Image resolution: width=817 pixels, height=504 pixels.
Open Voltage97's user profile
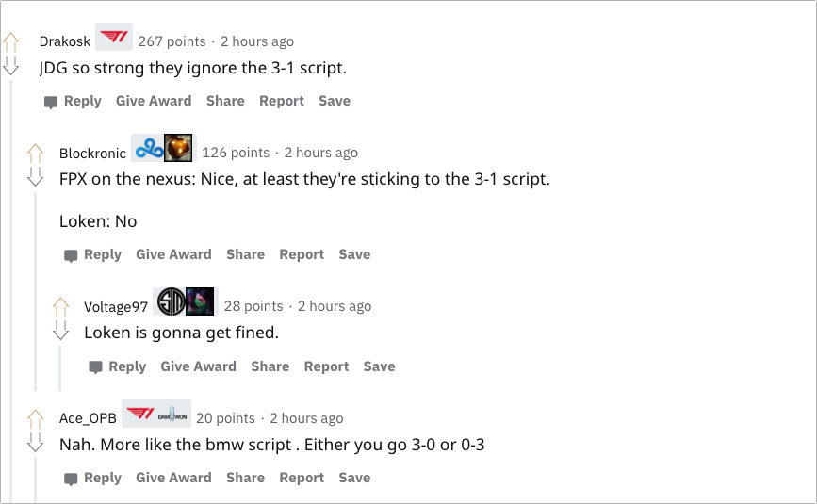(x=116, y=306)
